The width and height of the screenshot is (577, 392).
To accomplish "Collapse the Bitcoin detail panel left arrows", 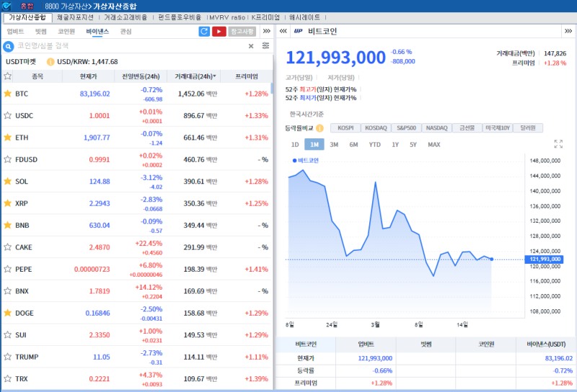I will point(283,31).
